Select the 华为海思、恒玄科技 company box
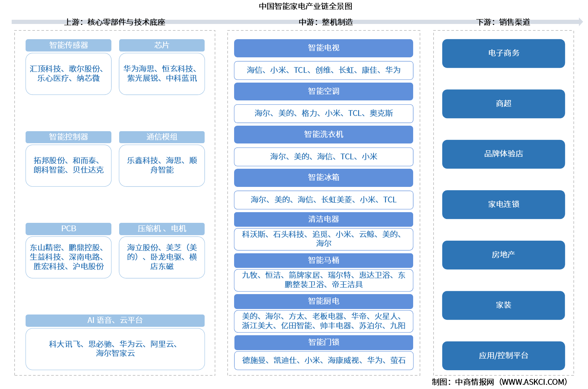 (x=162, y=74)
